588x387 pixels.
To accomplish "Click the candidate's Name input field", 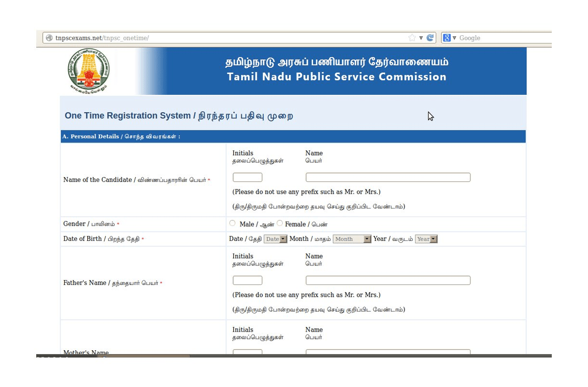I will click(388, 178).
